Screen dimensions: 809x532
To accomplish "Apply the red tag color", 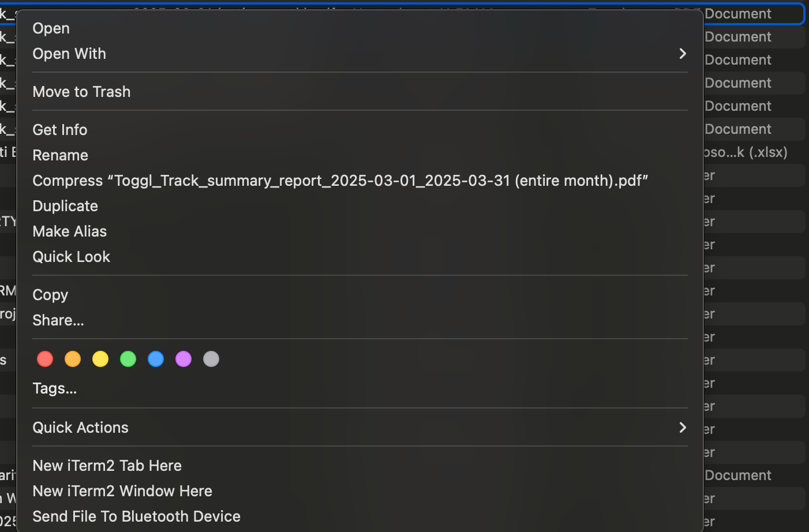I will (x=45, y=359).
